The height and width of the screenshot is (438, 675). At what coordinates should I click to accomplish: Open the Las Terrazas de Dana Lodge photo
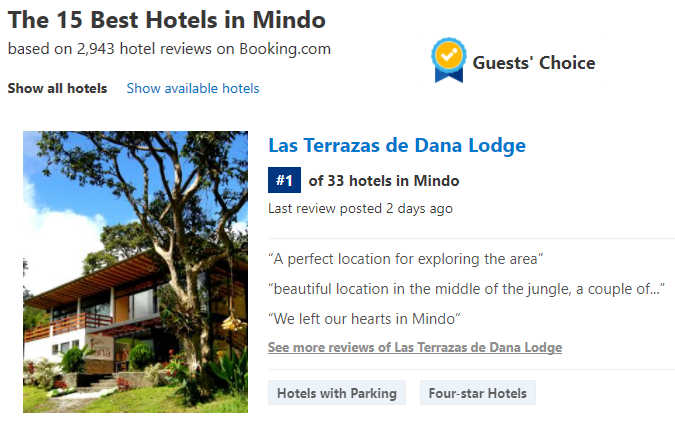[x=135, y=272]
